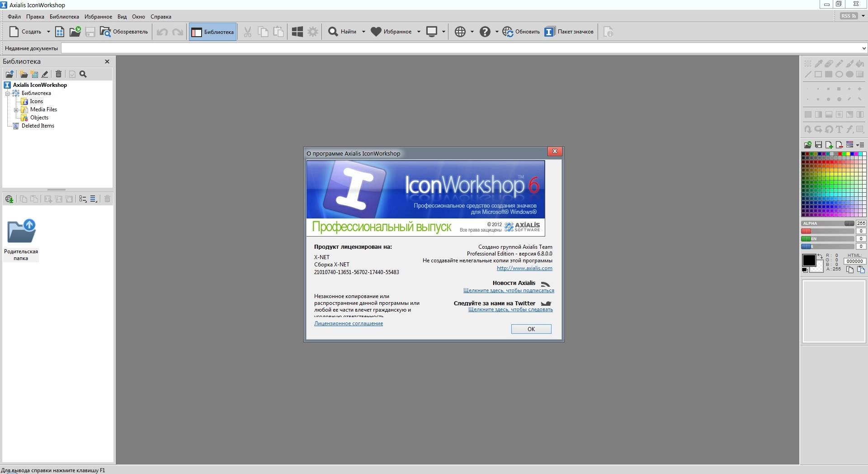Open the monitor icon dropdown arrow
The height and width of the screenshot is (474, 868).
(x=443, y=32)
